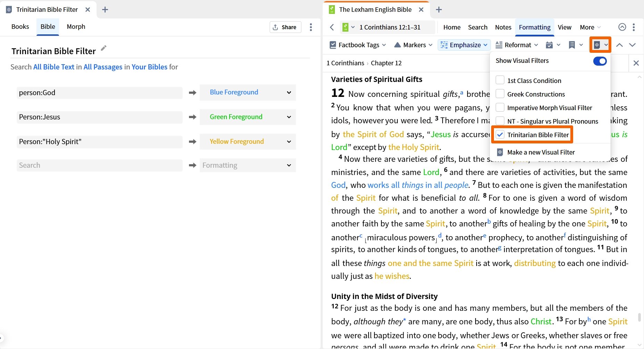The width and height of the screenshot is (644, 349).
Task: Expand the resource dropdown arrow beside Bible icon
Action: [x=353, y=27]
